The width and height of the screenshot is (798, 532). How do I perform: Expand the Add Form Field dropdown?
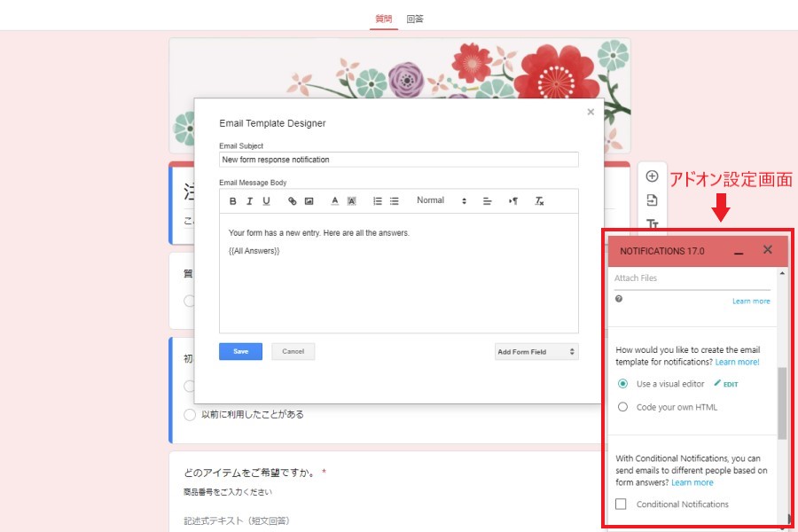coord(536,352)
